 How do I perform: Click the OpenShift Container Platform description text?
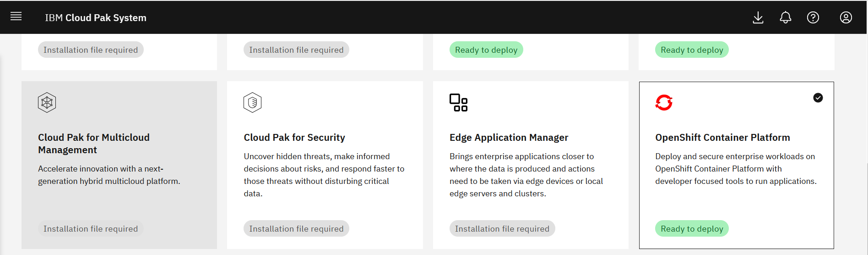(736, 169)
